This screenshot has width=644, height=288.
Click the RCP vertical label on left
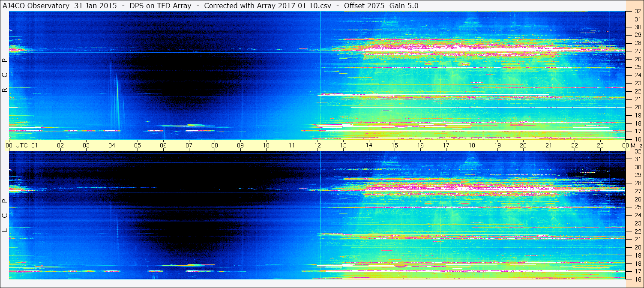coord(5,75)
